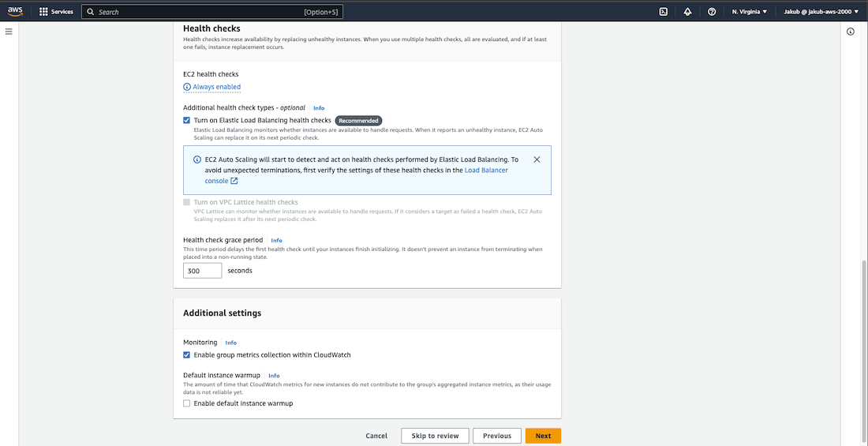Open the Services grid menu

tap(56, 12)
